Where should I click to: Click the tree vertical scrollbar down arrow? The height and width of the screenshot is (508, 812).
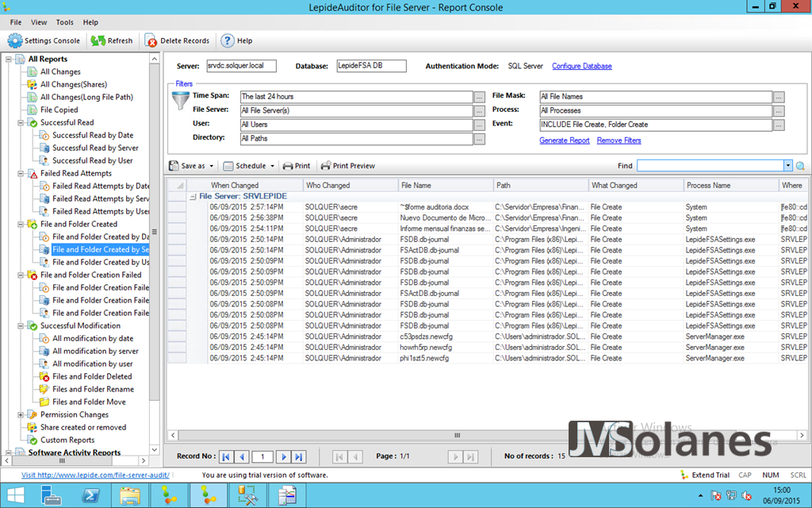(x=155, y=449)
